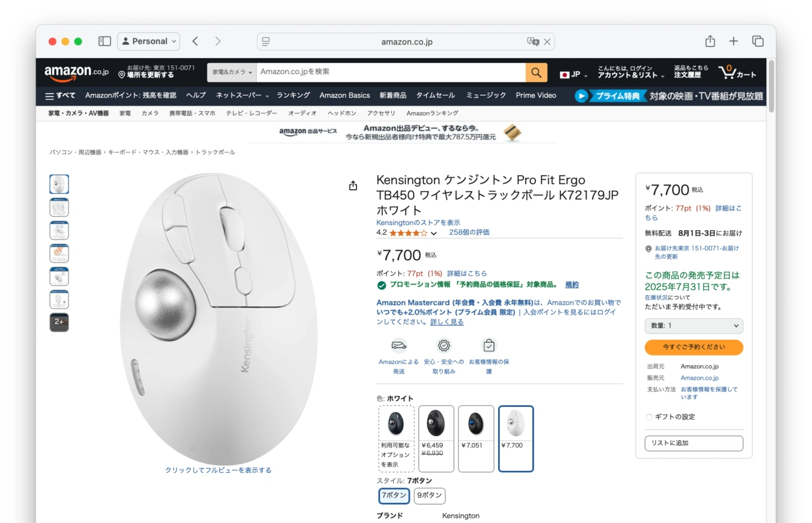Open the タイムセール nav item

tap(435, 96)
